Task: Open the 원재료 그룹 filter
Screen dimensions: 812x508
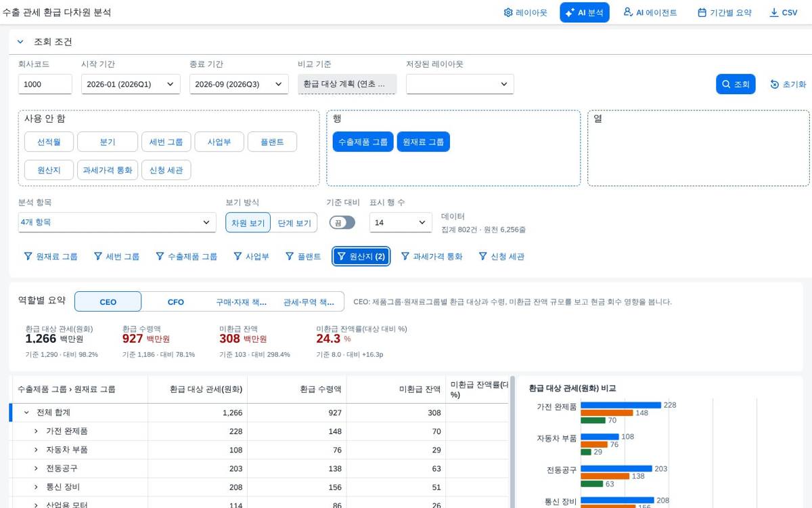Action: pyautogui.click(x=51, y=257)
